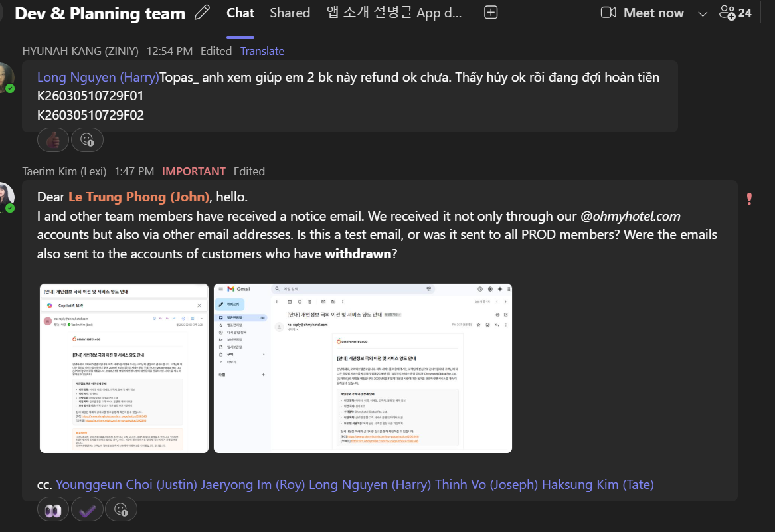Add a new tab with the plus icon
Screen dimensions: 775x532
point(491,13)
